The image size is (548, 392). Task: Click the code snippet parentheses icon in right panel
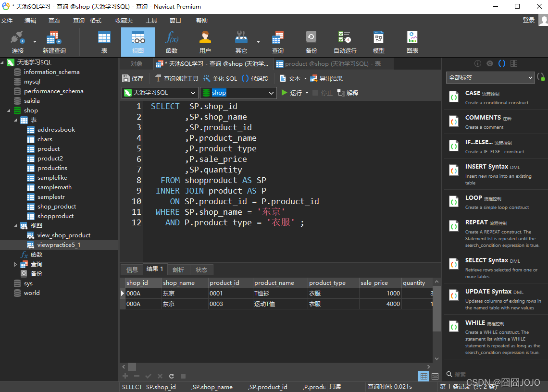point(501,63)
